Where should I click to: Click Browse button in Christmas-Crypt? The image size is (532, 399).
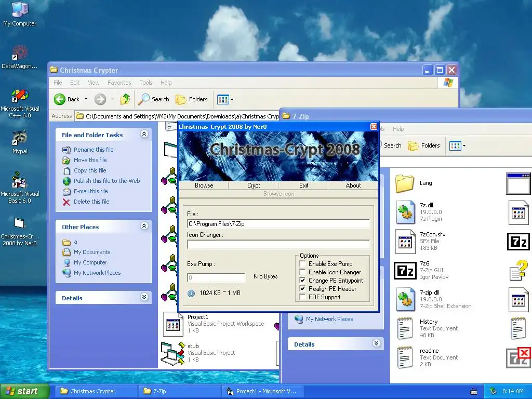point(204,185)
